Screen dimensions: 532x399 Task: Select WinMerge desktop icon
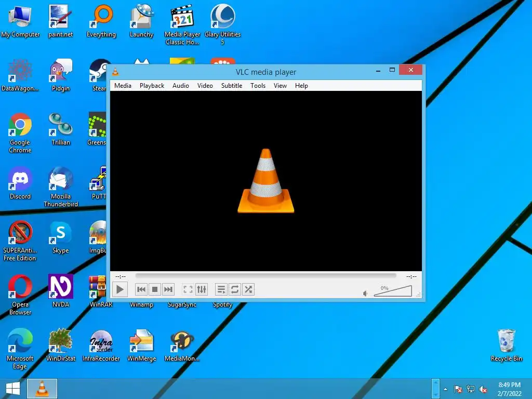(x=141, y=345)
